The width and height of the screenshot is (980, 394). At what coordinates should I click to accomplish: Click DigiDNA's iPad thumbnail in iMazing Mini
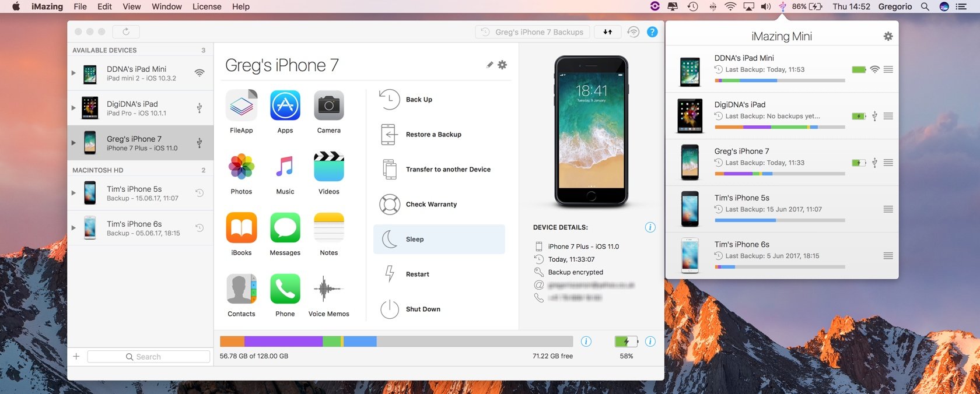pyautogui.click(x=689, y=115)
